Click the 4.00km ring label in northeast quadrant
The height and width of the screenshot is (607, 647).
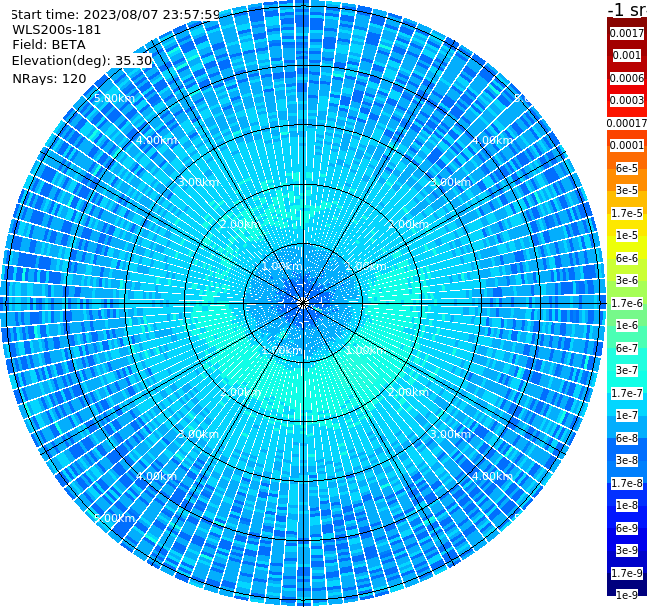492,140
